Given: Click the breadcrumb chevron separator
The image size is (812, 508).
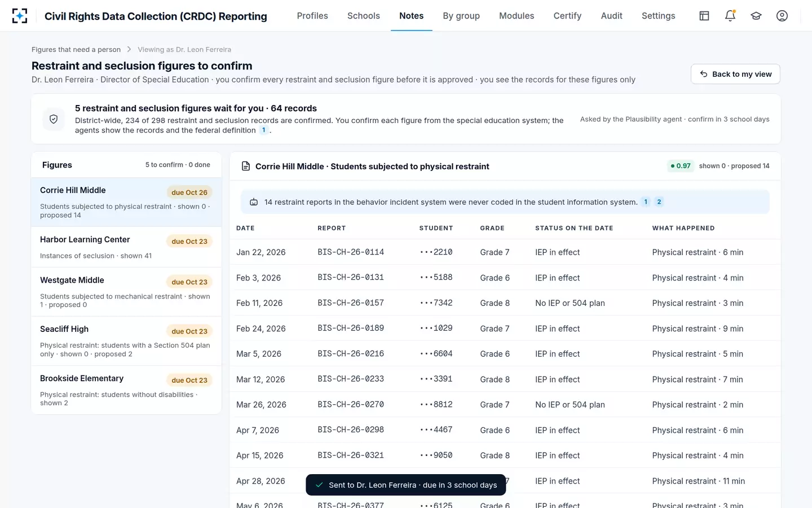Looking at the screenshot, I should (x=129, y=50).
